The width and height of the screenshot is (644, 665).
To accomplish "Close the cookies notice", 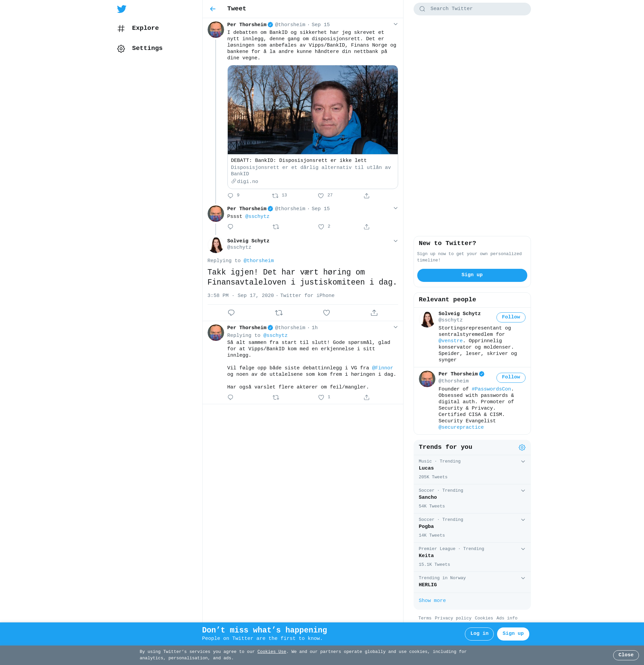I will [x=626, y=655].
